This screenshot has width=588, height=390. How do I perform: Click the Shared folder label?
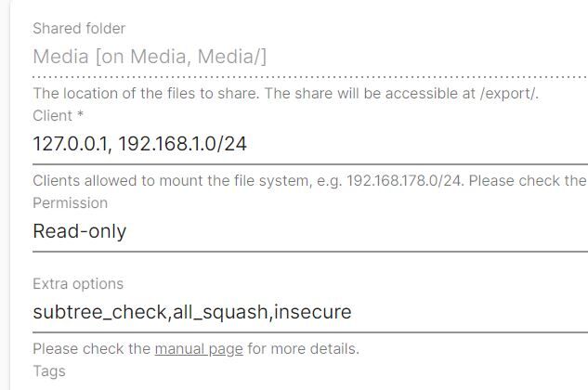[79, 29]
